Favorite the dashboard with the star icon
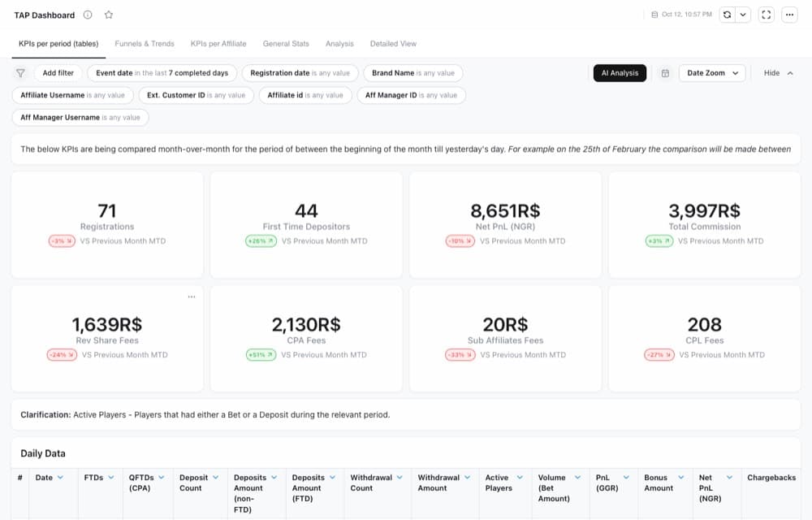This screenshot has width=812, height=520. [109, 15]
